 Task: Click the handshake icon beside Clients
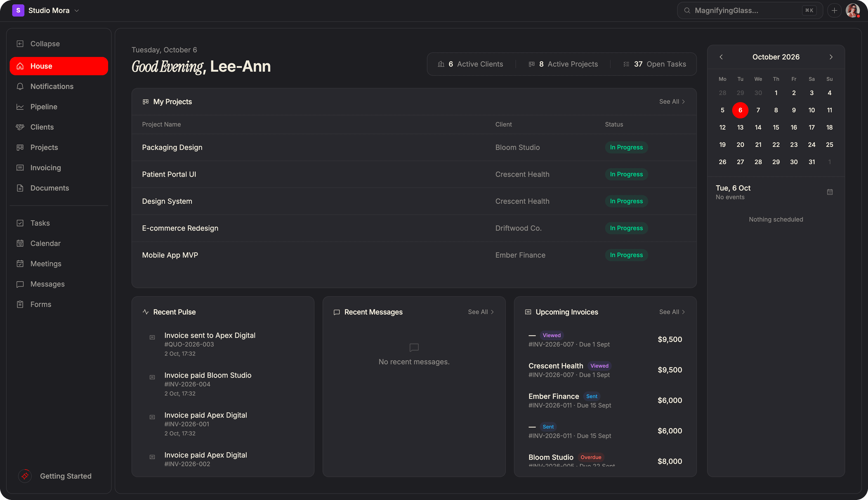point(20,127)
